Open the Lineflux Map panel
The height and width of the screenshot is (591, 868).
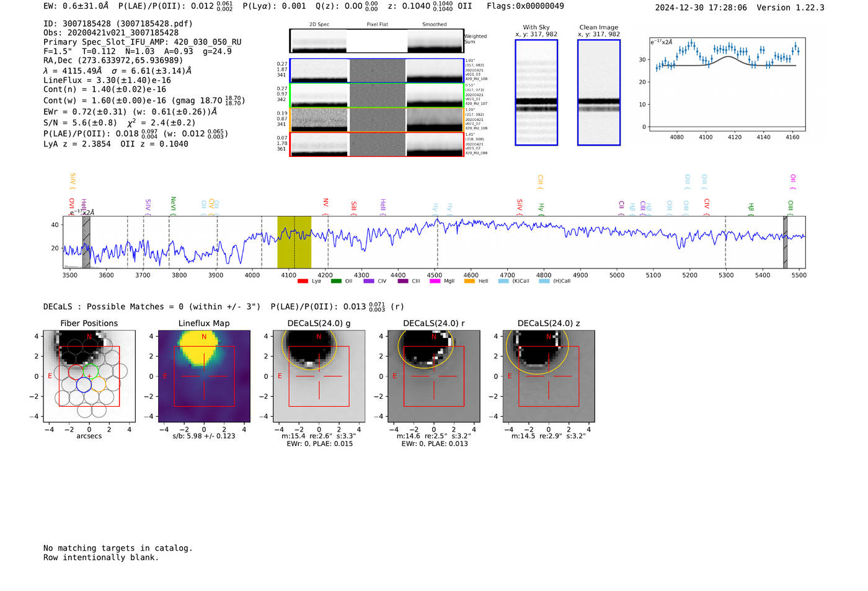tap(204, 376)
